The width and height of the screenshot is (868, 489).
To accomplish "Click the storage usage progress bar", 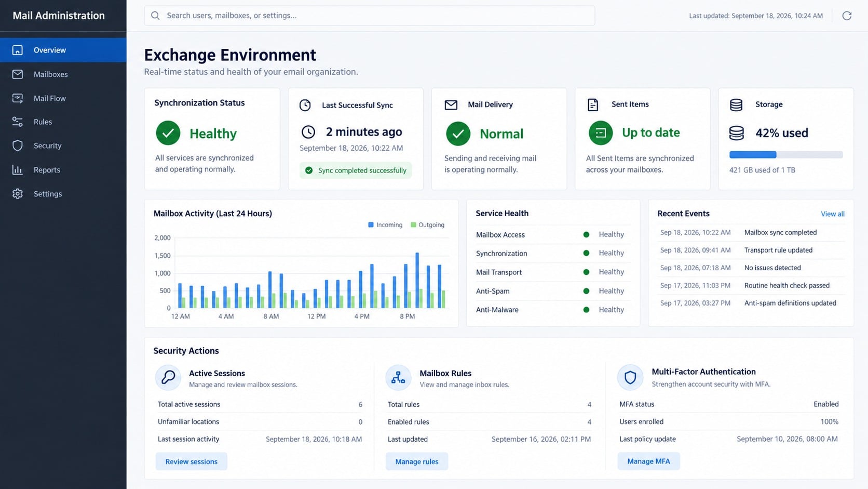I will [x=786, y=154].
